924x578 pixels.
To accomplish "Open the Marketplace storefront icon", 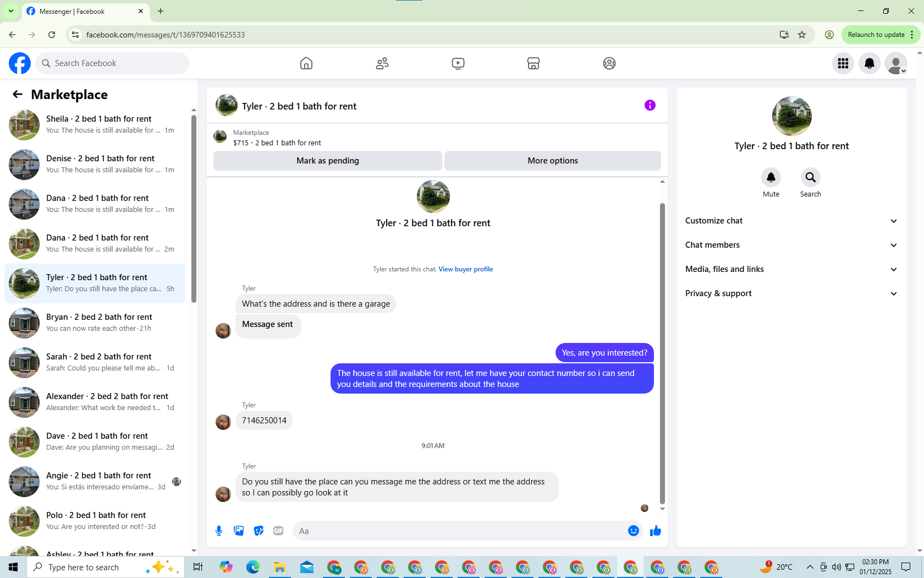I will coord(533,63).
